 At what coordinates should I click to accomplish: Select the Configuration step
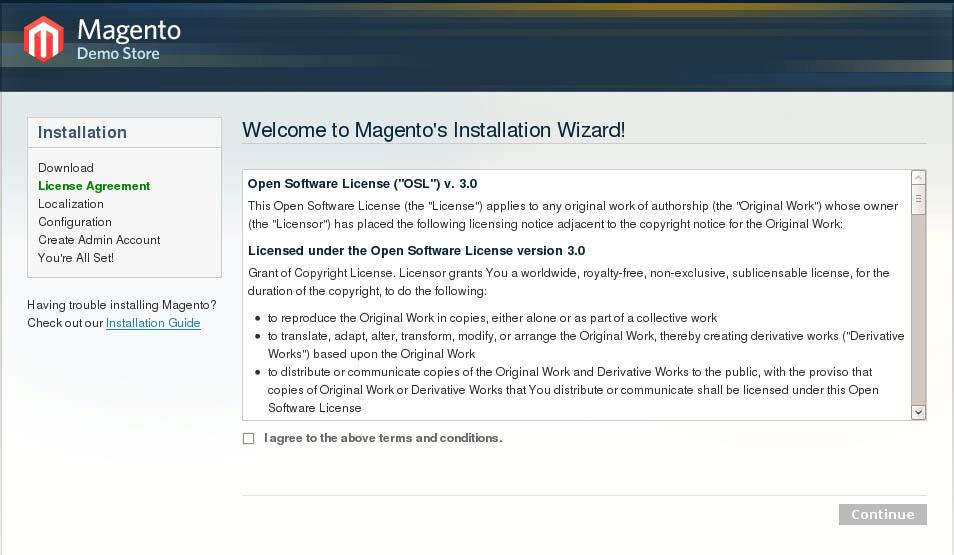[75, 222]
